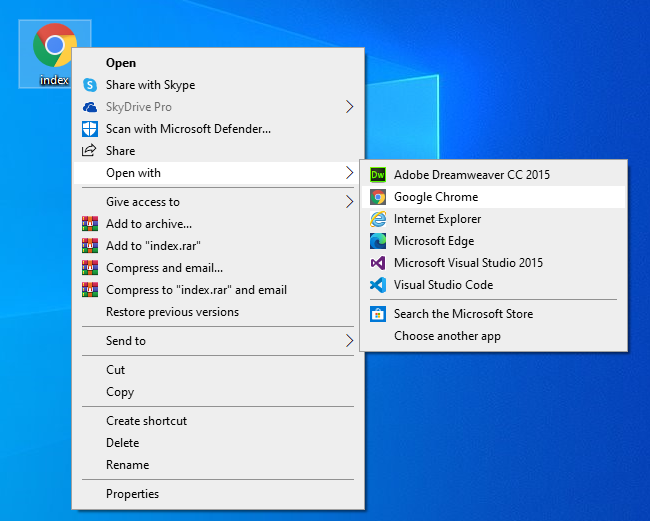Image resolution: width=650 pixels, height=521 pixels.
Task: Choose Restore previous versions
Action: (218, 312)
